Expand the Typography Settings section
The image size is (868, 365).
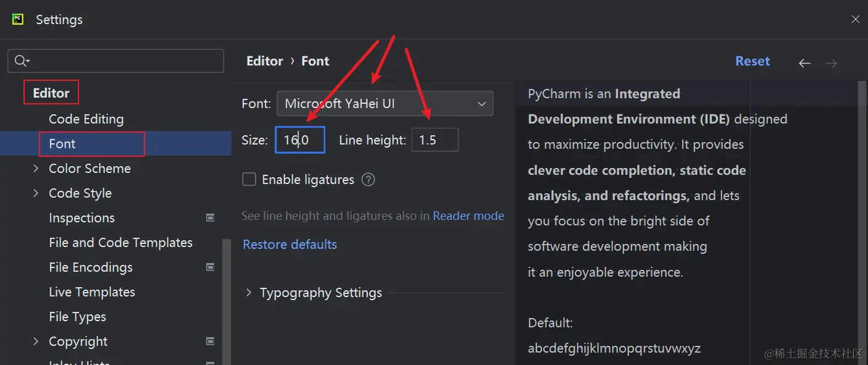(249, 293)
